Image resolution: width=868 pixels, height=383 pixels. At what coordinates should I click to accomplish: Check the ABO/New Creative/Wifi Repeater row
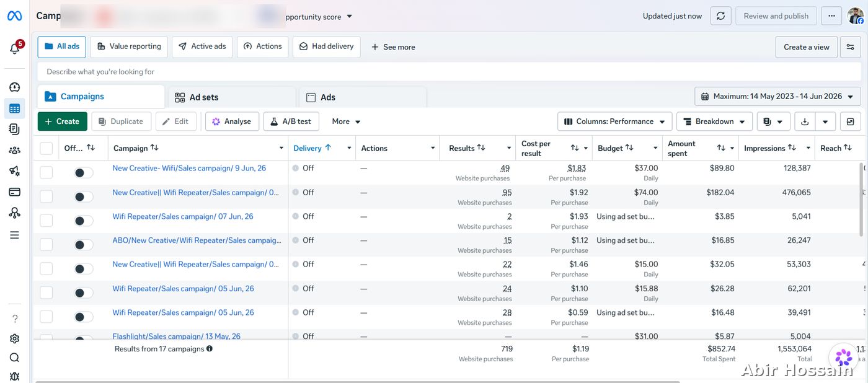pyautogui.click(x=46, y=244)
